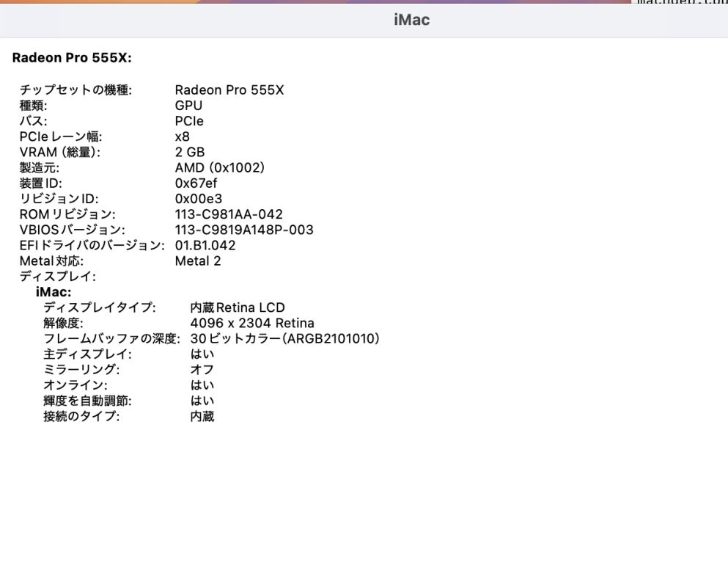Select the はい value for 輝度を自動調節
Screen dimensions: 728x587
pyautogui.click(x=202, y=401)
